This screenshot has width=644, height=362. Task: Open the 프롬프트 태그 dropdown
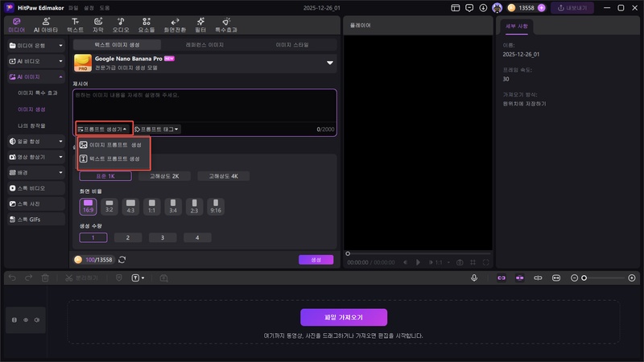click(x=157, y=130)
